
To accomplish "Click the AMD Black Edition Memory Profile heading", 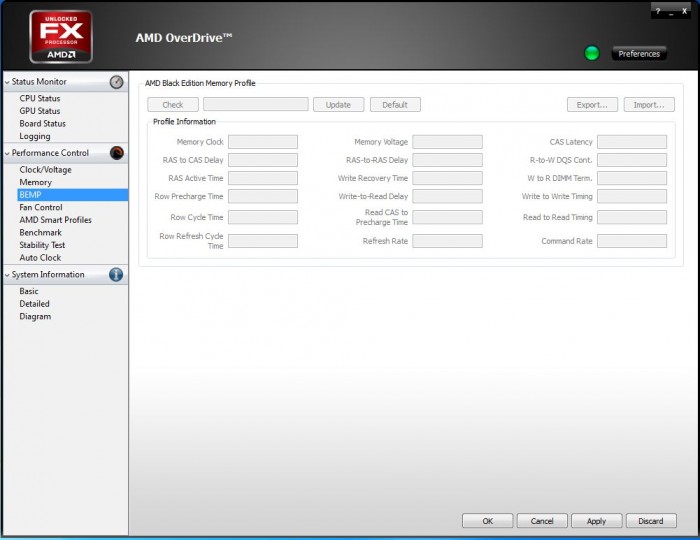I will (x=200, y=83).
